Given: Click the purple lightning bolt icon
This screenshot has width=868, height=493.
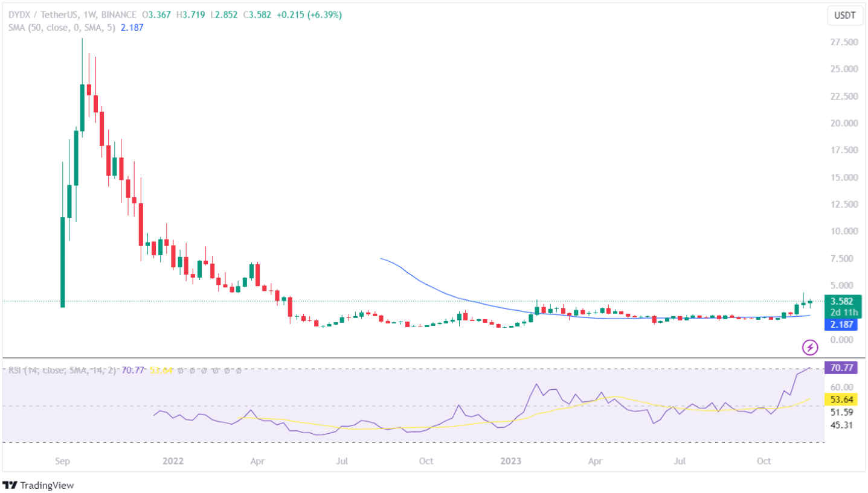Looking at the screenshot, I should [x=809, y=347].
